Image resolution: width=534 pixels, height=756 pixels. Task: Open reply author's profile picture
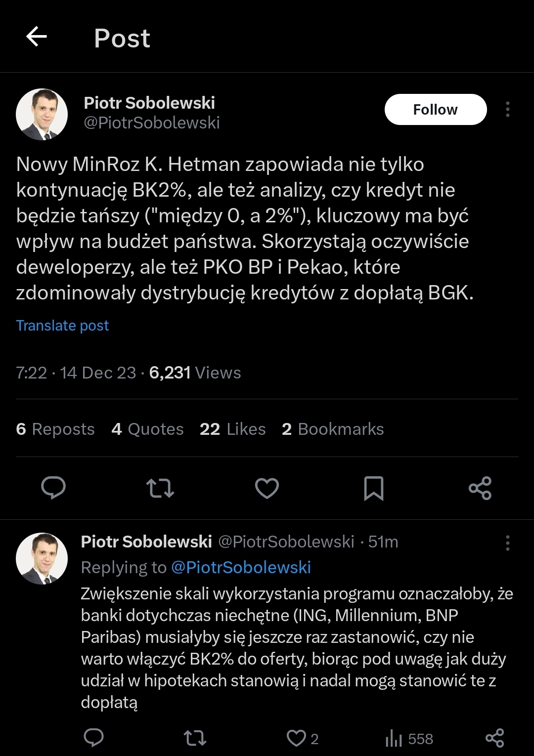pyautogui.click(x=42, y=558)
